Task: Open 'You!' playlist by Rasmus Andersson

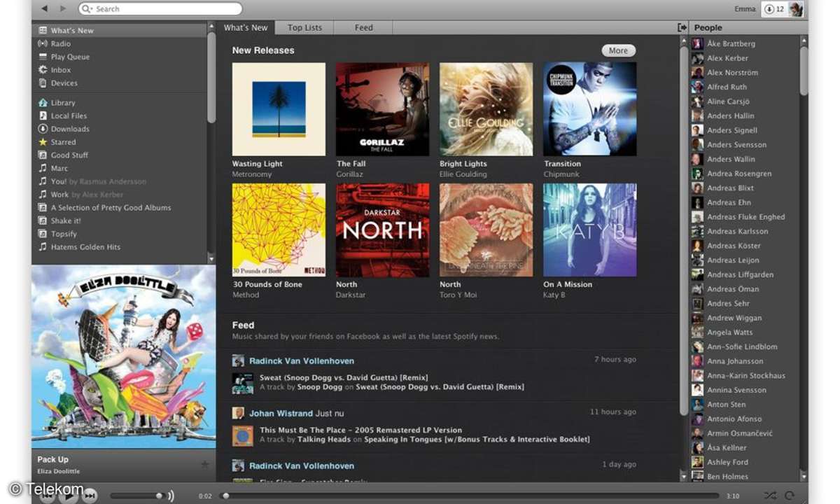Action: (x=119, y=181)
